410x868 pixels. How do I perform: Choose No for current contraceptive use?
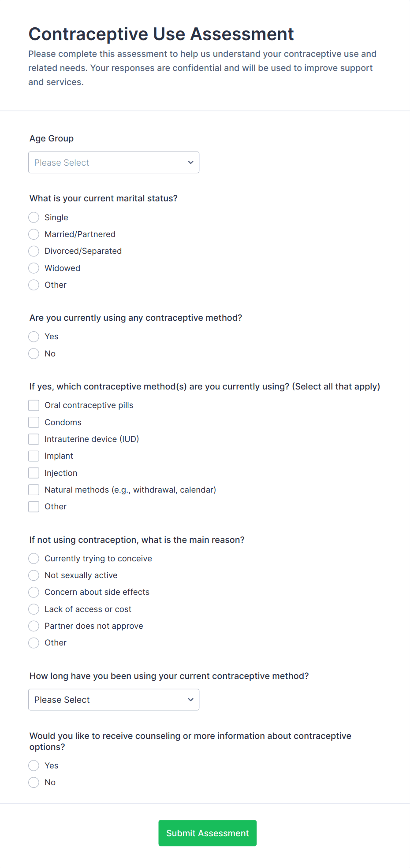[x=34, y=353]
